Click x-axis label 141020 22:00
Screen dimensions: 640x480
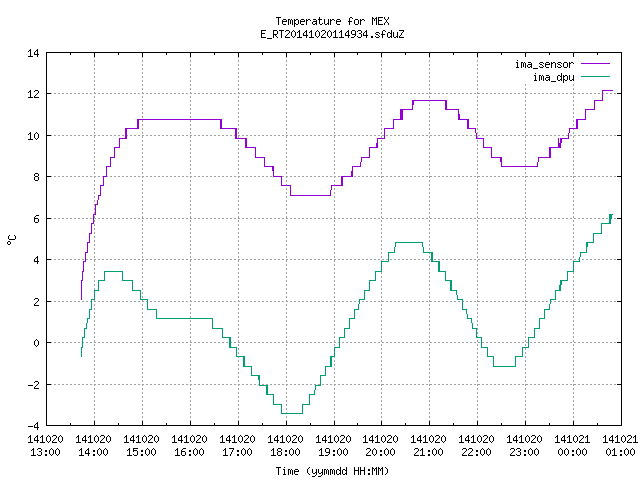click(x=476, y=446)
